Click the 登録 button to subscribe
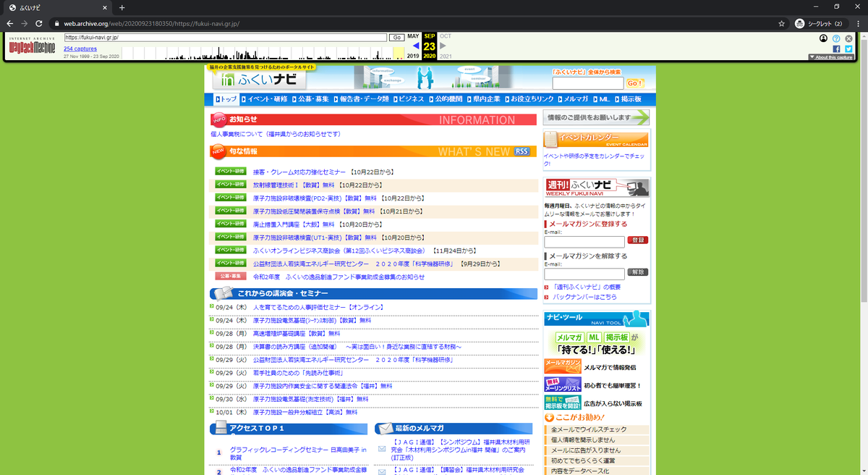Screen dimensions: 868x475 [638, 240]
